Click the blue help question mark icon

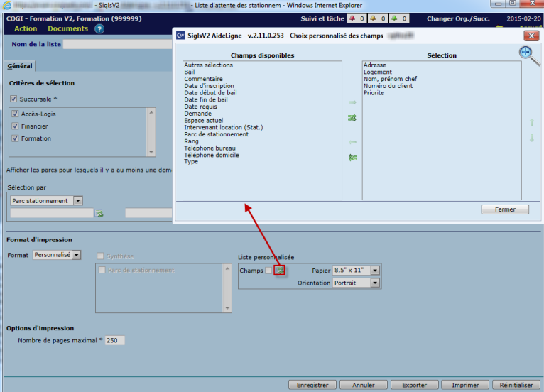tap(99, 29)
